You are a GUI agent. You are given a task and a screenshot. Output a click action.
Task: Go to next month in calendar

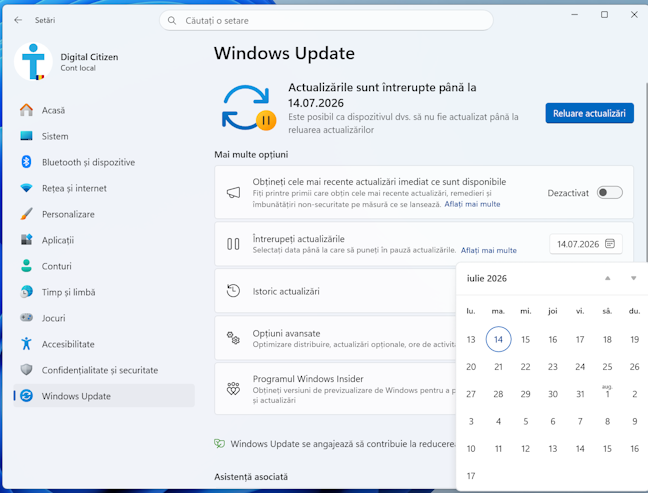pos(634,278)
